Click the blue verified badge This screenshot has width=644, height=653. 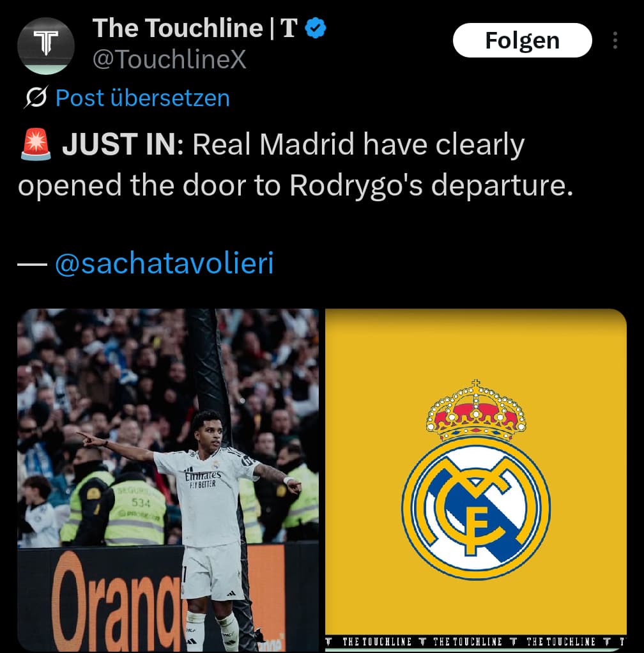point(316,28)
